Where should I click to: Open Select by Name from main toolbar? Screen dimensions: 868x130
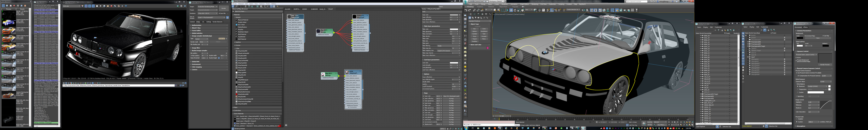pyautogui.click(x=499, y=10)
